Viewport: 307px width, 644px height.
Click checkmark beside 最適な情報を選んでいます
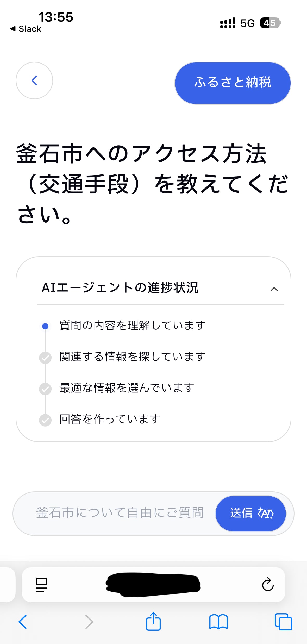pos(45,389)
